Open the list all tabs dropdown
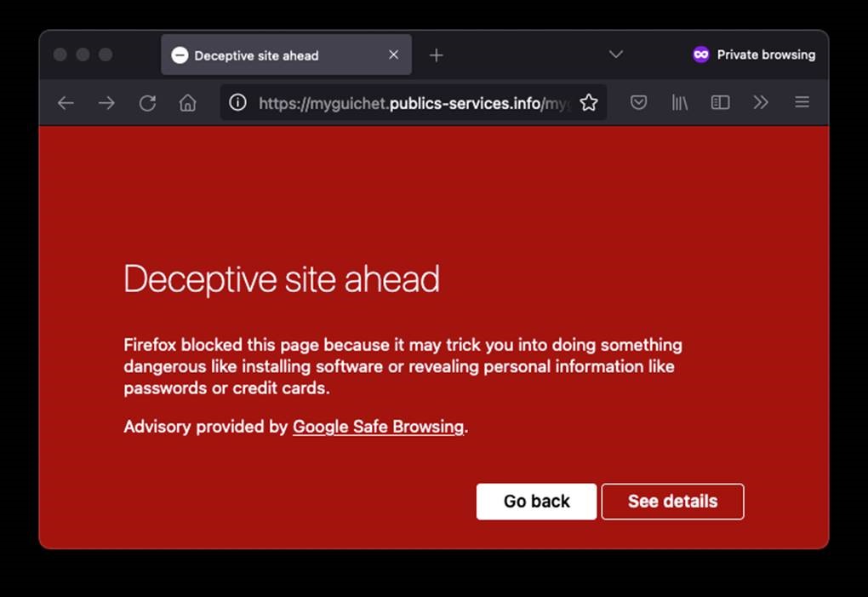This screenshot has height=597, width=868. click(616, 55)
